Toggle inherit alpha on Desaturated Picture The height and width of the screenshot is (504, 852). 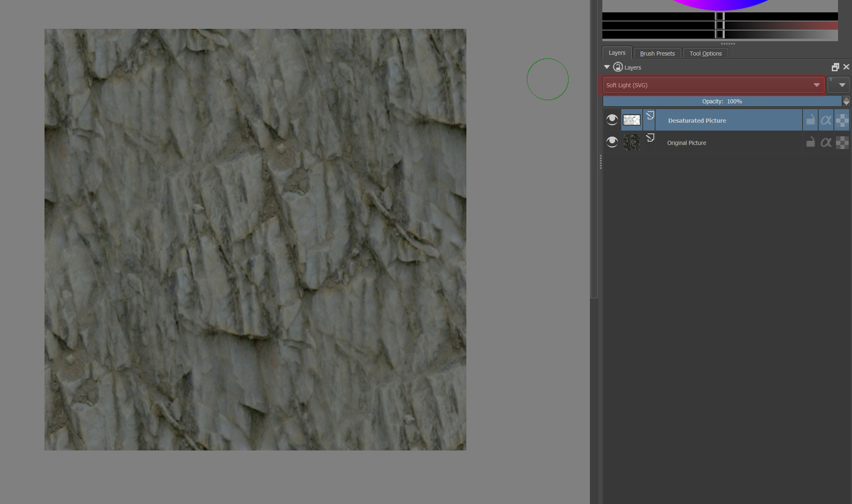tap(826, 120)
